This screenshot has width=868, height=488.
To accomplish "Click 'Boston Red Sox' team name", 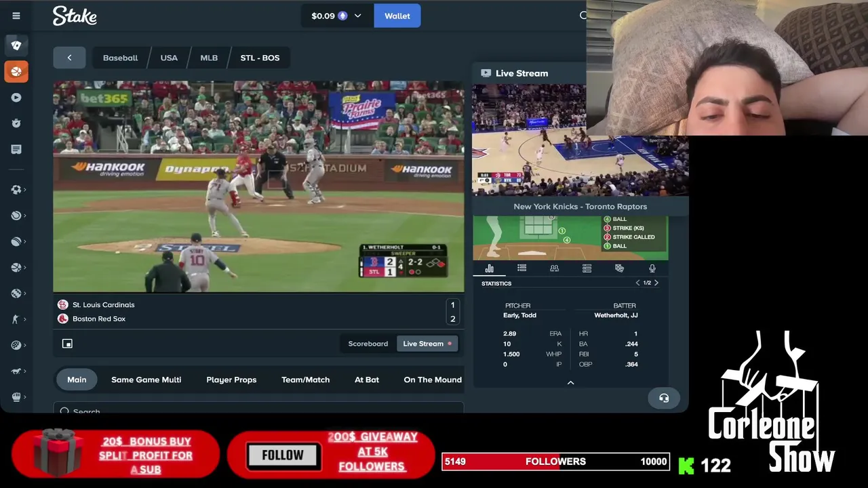I will click(x=99, y=319).
